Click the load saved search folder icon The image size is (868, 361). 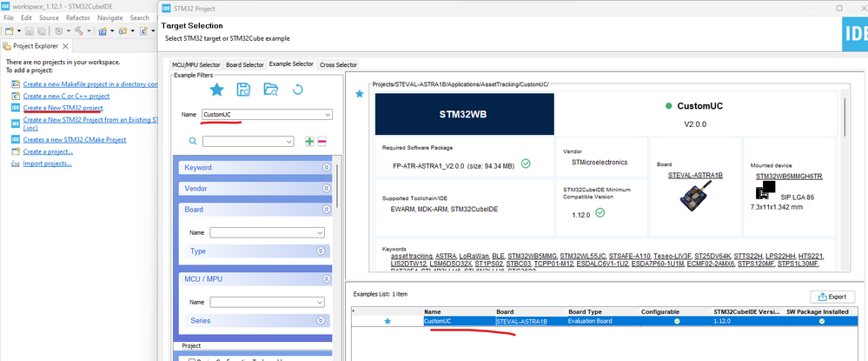[x=271, y=90]
